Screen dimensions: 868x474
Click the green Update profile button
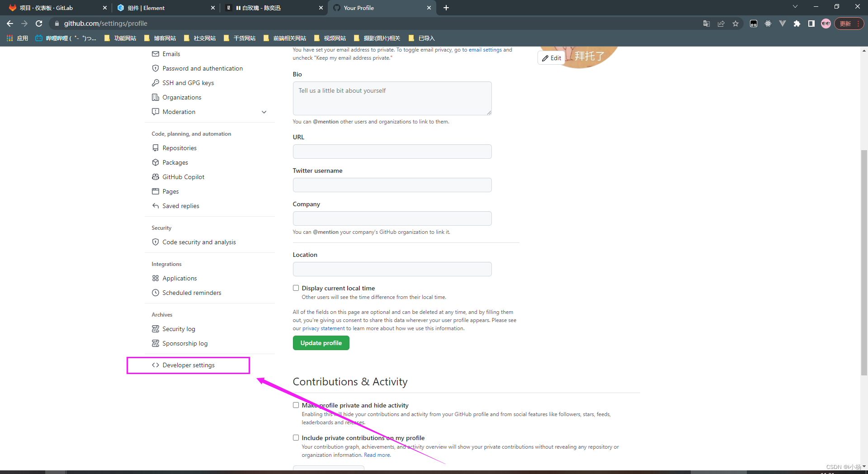[x=321, y=343]
